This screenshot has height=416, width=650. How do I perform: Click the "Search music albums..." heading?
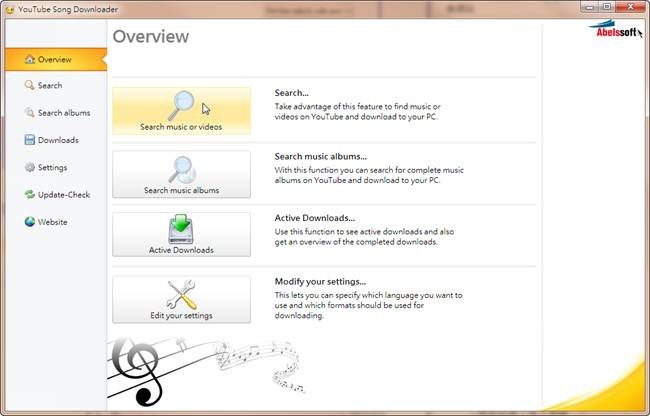tap(320, 156)
